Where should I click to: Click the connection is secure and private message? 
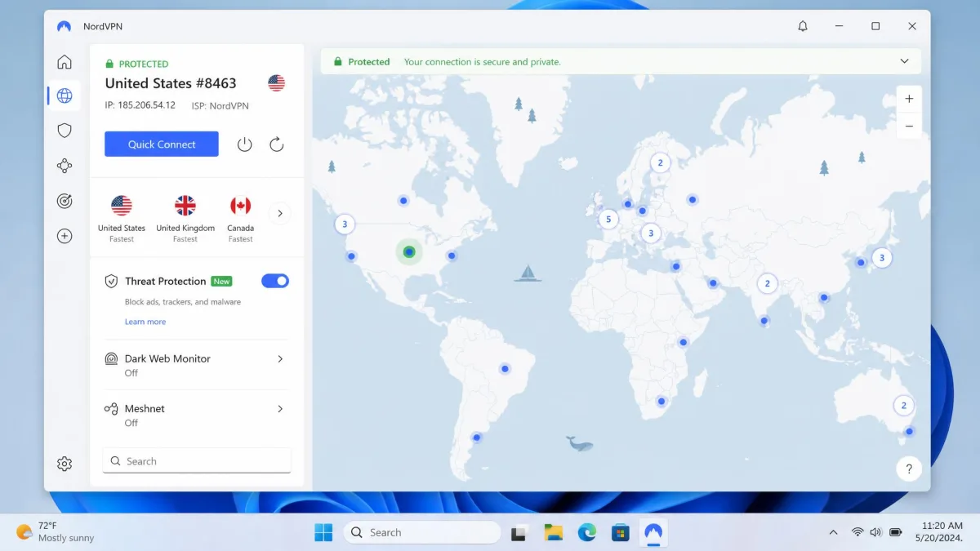pyautogui.click(x=483, y=62)
